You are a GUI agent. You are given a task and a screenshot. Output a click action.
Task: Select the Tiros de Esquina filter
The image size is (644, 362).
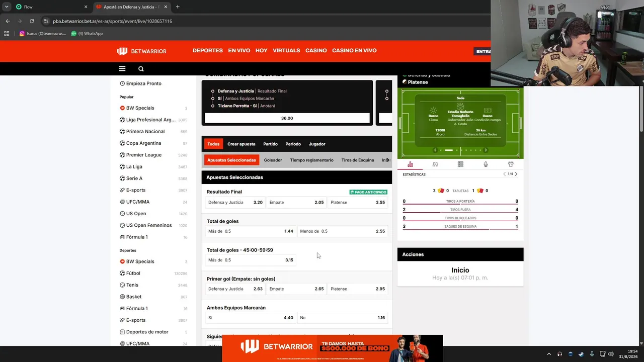click(358, 160)
